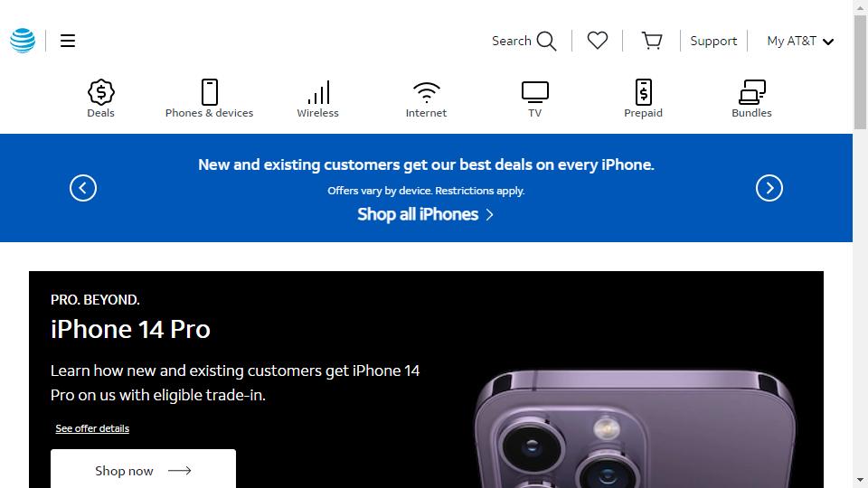Select the Wireless signal bars icon
Image resolution: width=868 pixels, height=488 pixels.
click(x=318, y=92)
